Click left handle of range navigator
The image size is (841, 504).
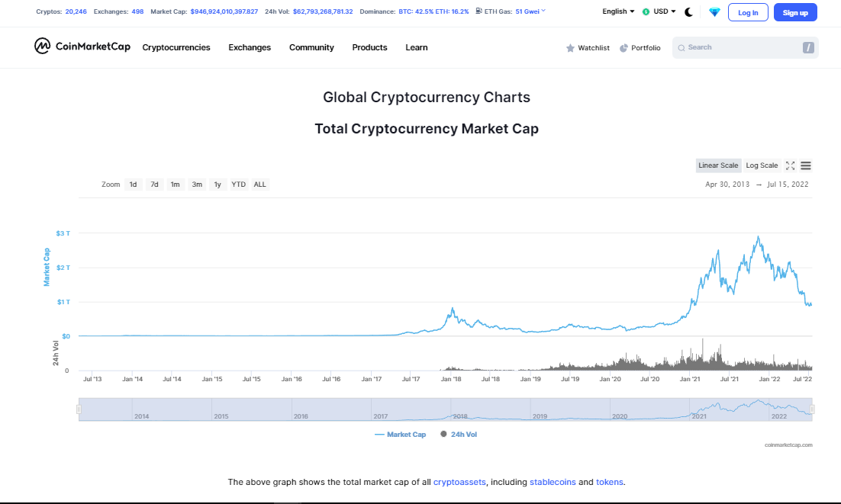tap(79, 409)
